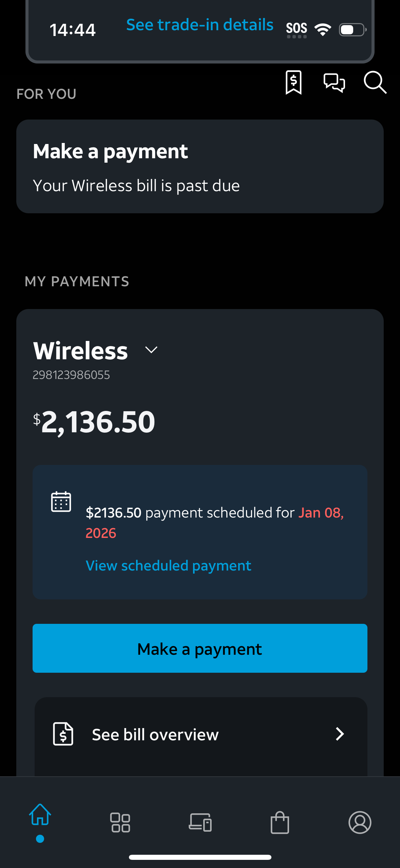Image resolution: width=400 pixels, height=868 pixels.
Task: Tap the Wi-Fi status icon
Action: [x=323, y=30]
